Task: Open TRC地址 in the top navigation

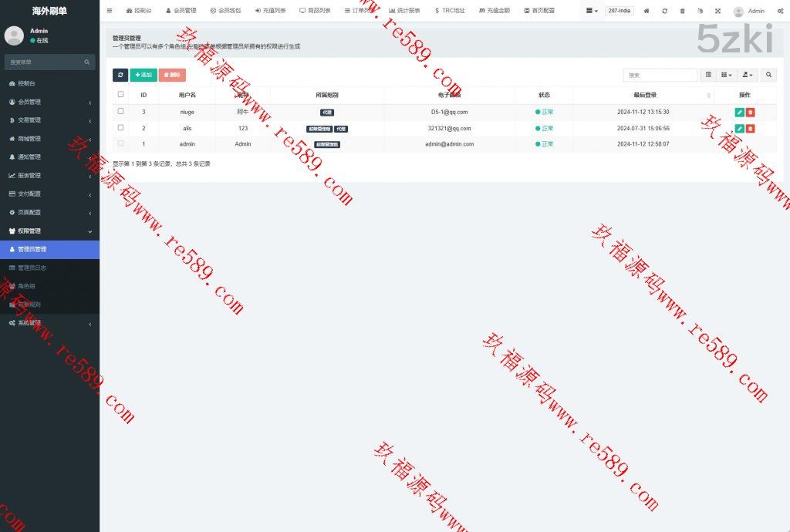Action: click(450, 11)
